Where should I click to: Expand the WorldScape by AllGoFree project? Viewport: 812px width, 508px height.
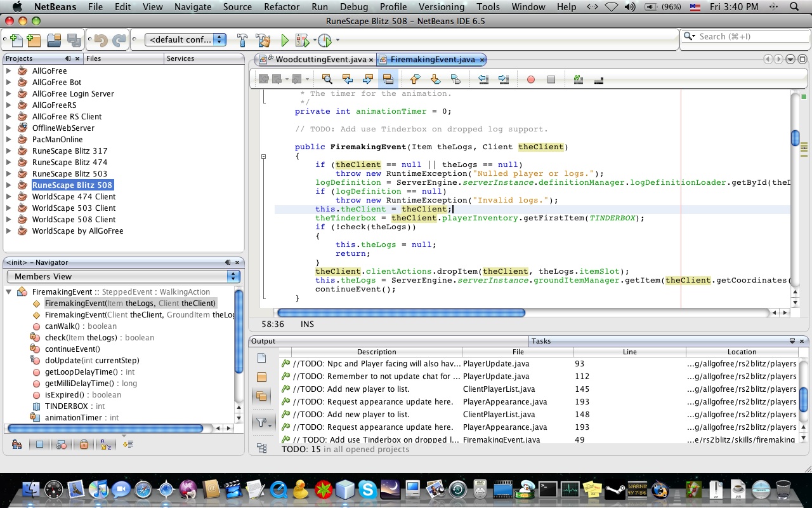(9, 231)
